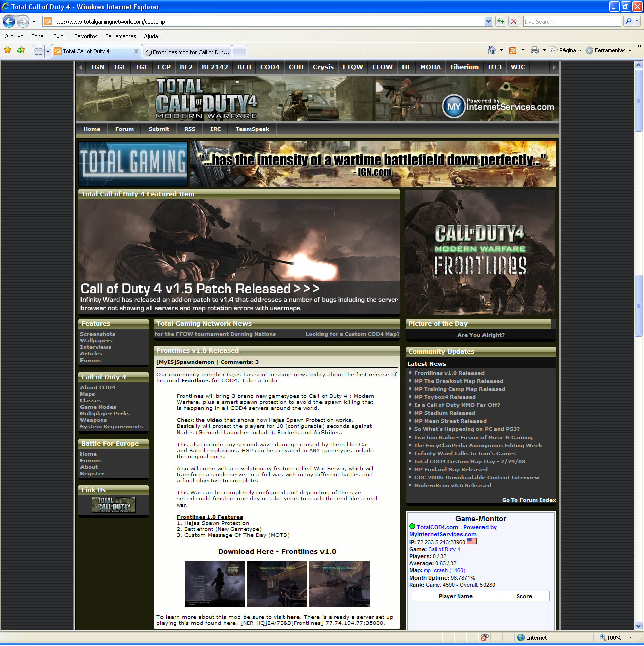Open the first Frontlines screenshot thumbnail

tap(214, 584)
